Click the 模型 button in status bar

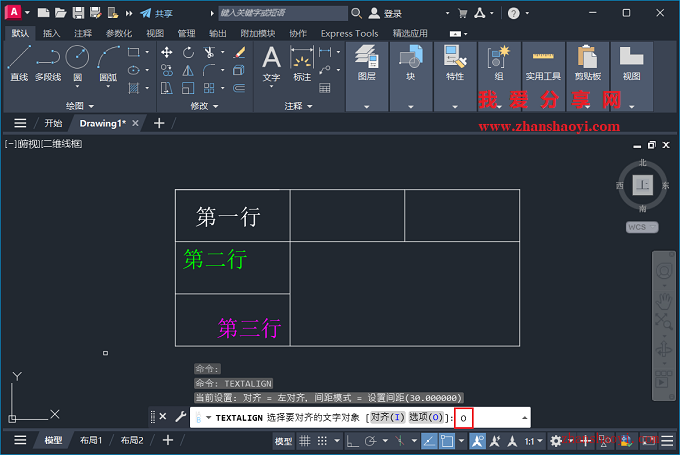[284, 441]
